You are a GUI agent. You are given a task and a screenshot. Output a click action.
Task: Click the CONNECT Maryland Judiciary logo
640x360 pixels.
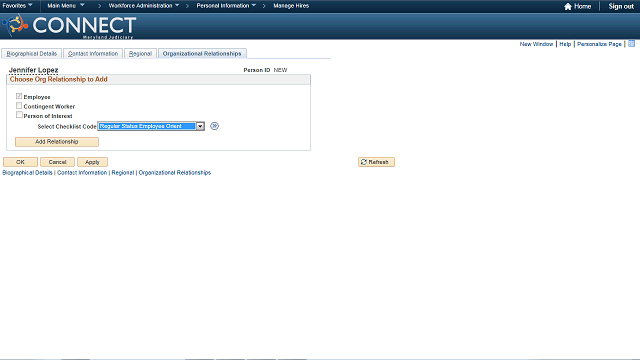pos(69,26)
